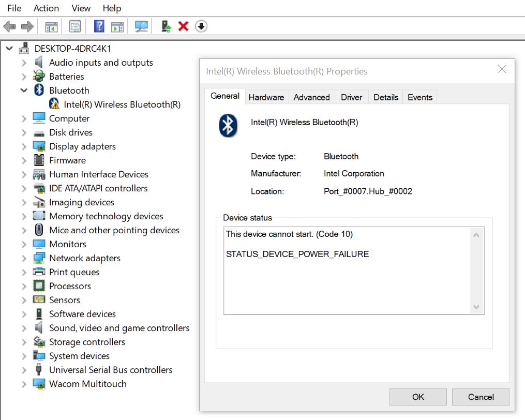This screenshot has height=420, width=525.
Task: Click the Bluetooth category icon in tree
Action: [39, 90]
